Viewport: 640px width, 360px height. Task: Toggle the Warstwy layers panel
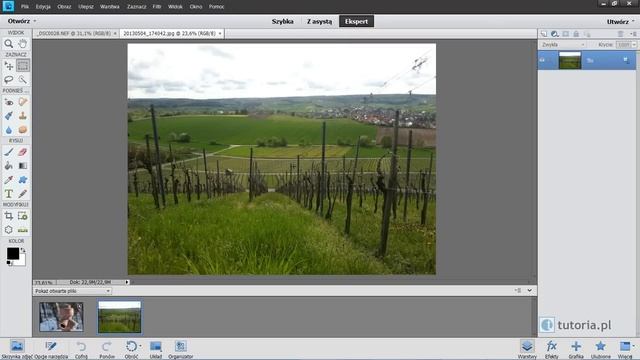527,349
